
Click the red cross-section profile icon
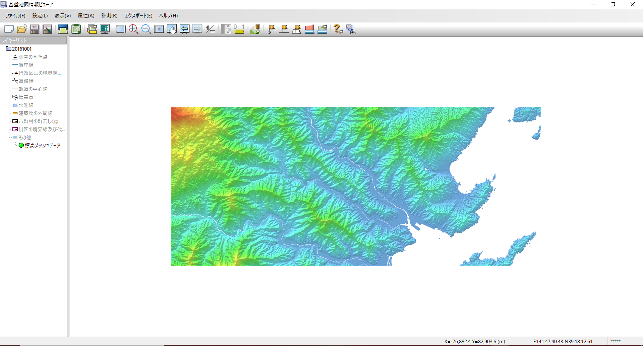(x=309, y=29)
